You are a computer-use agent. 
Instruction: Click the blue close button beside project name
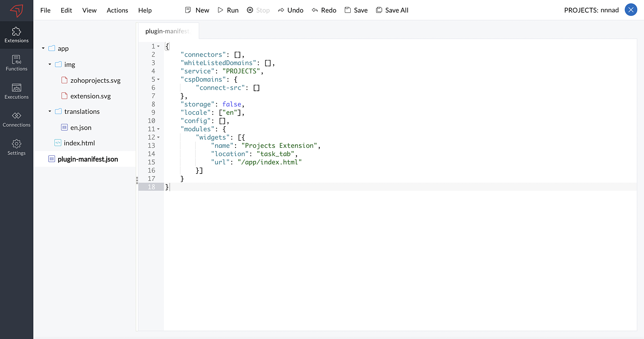[x=631, y=10]
